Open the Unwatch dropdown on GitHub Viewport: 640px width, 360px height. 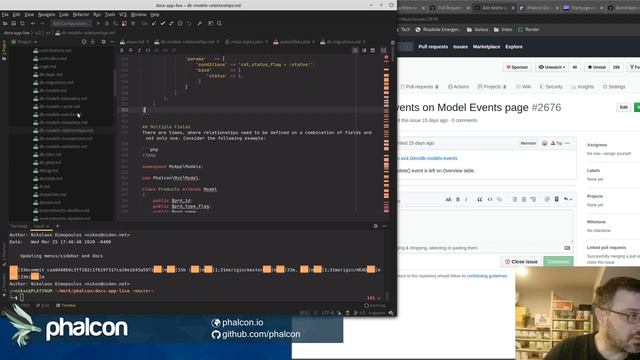click(552, 67)
